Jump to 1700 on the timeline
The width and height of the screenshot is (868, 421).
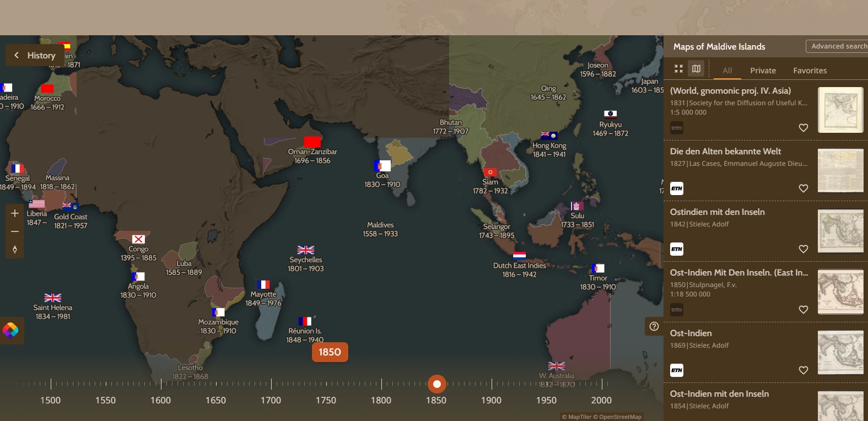coord(271,400)
